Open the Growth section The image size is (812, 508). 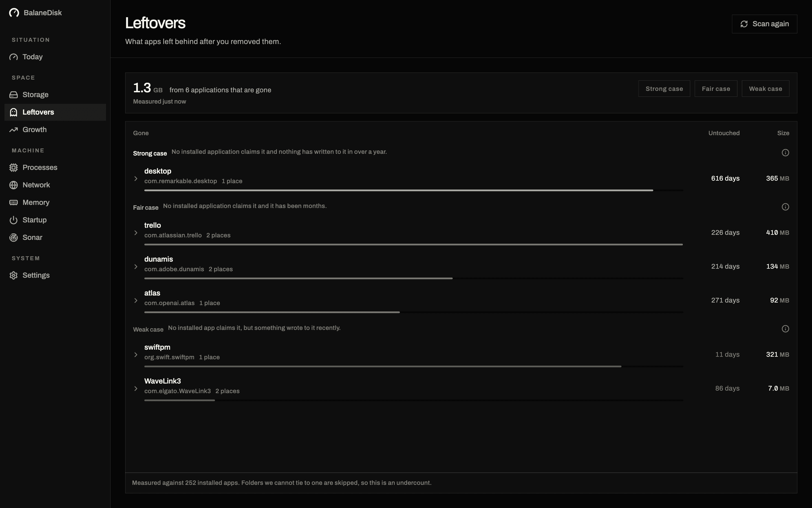55,130
